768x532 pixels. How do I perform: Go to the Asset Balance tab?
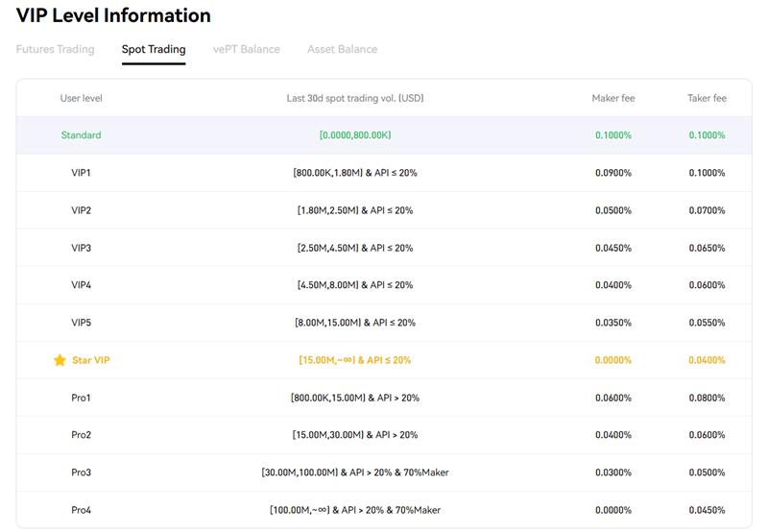coord(342,49)
